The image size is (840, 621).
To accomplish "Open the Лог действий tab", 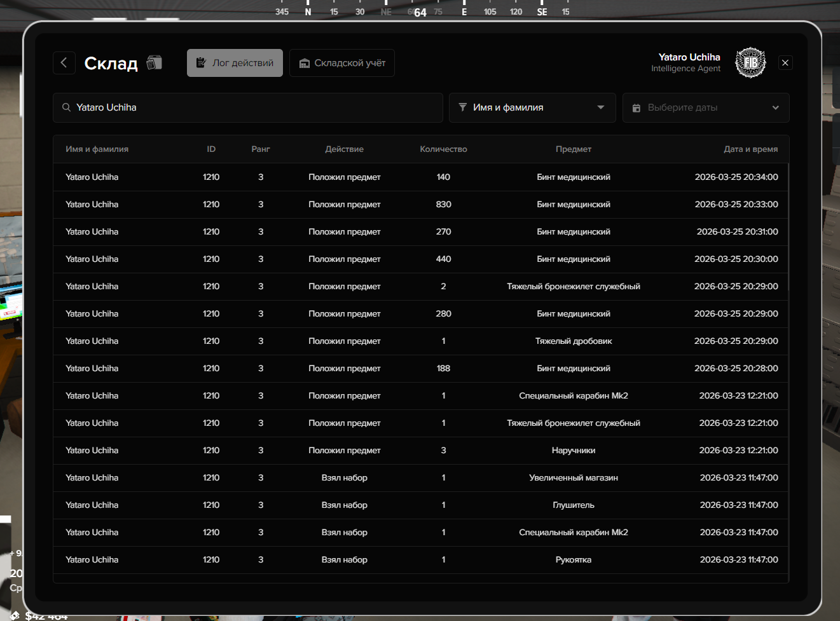I will pyautogui.click(x=235, y=63).
